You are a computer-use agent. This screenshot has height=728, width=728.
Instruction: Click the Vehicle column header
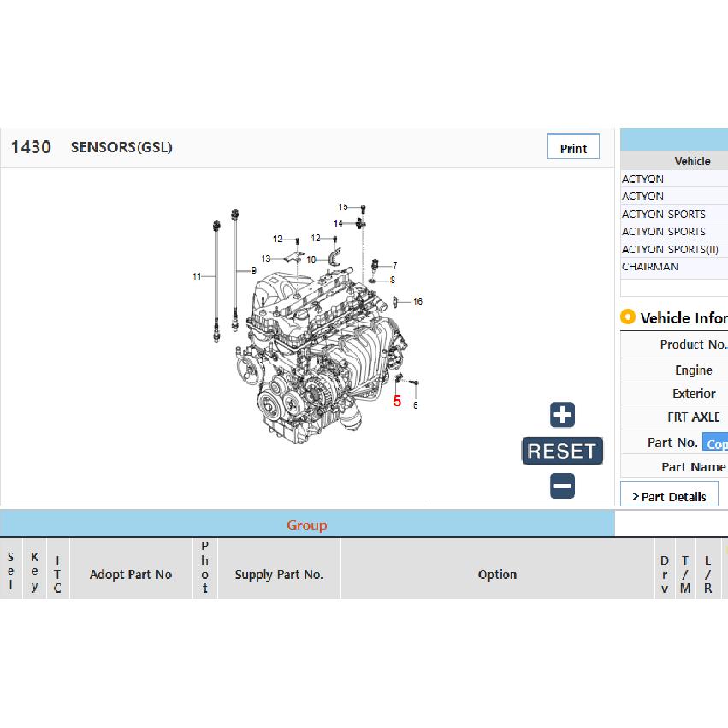692,161
